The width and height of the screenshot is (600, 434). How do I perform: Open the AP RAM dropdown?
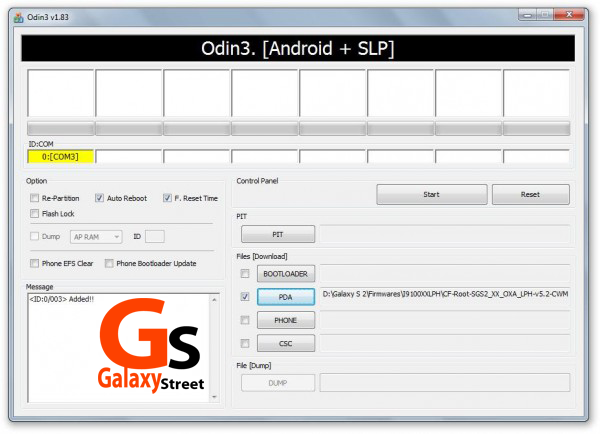[96, 237]
